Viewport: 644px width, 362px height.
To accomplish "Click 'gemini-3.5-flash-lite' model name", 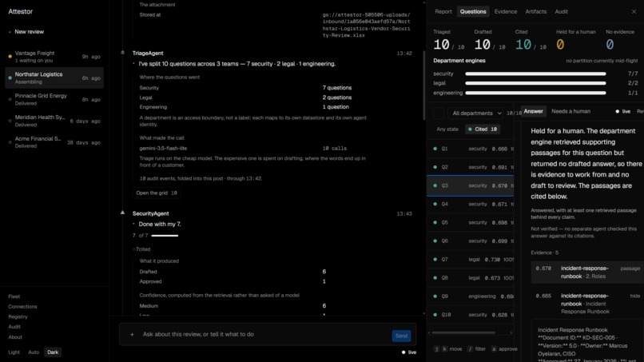I will pos(163,149).
